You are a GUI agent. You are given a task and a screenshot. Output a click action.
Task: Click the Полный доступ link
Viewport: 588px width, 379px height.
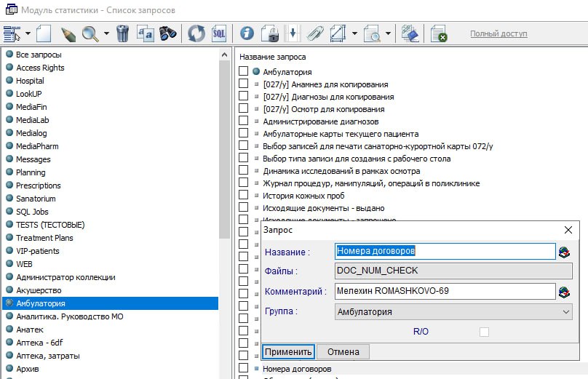(x=498, y=33)
